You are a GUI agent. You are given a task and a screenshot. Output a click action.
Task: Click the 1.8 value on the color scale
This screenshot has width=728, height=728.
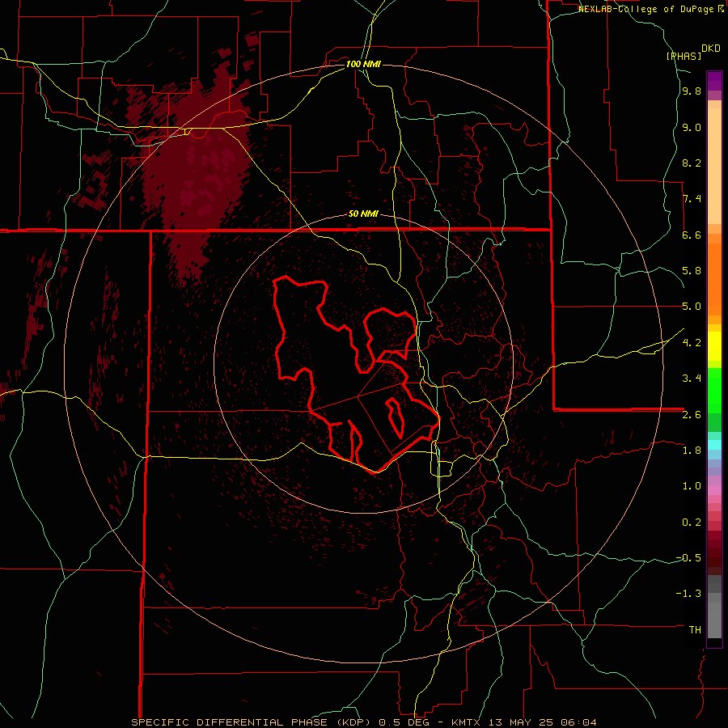pyautogui.click(x=692, y=450)
